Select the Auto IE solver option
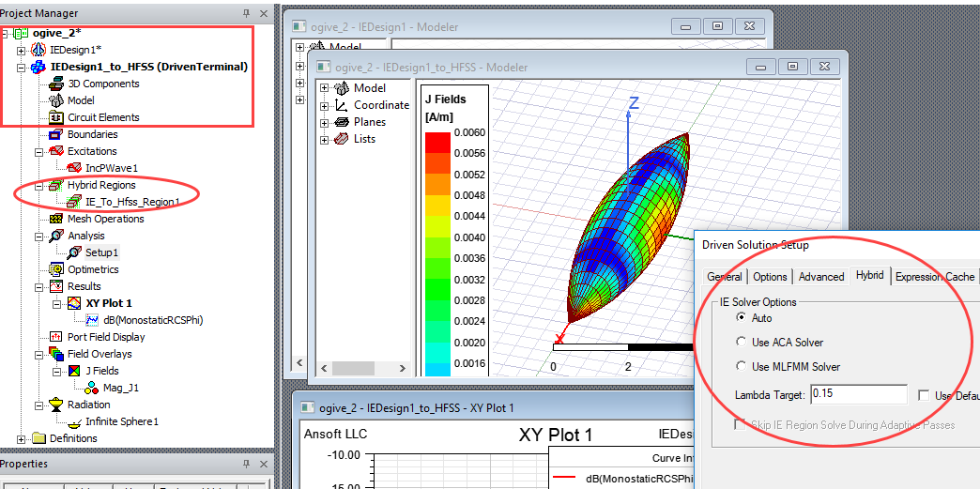The height and width of the screenshot is (489, 980). (743, 318)
